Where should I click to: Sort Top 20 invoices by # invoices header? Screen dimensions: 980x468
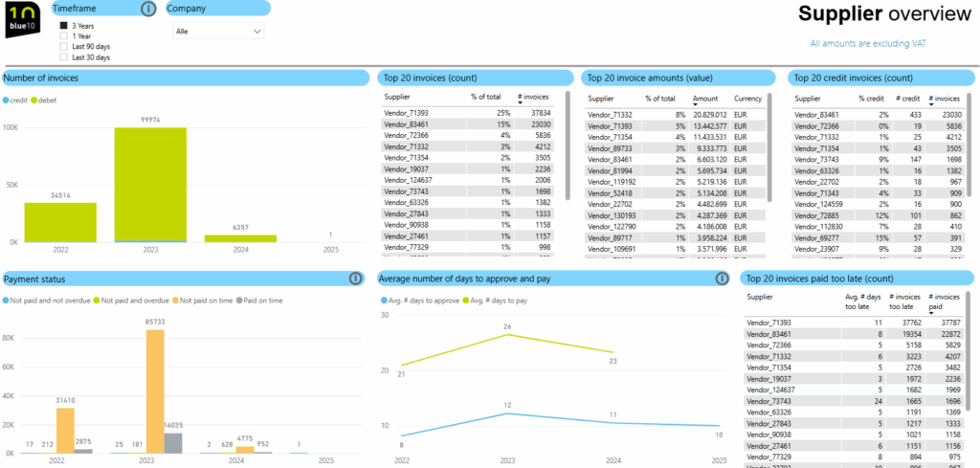click(532, 98)
